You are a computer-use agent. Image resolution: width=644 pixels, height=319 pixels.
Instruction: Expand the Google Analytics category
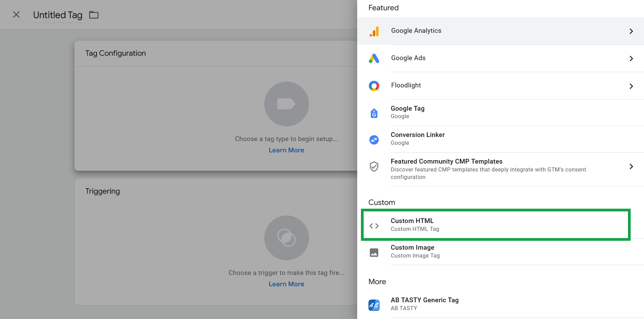click(x=631, y=31)
